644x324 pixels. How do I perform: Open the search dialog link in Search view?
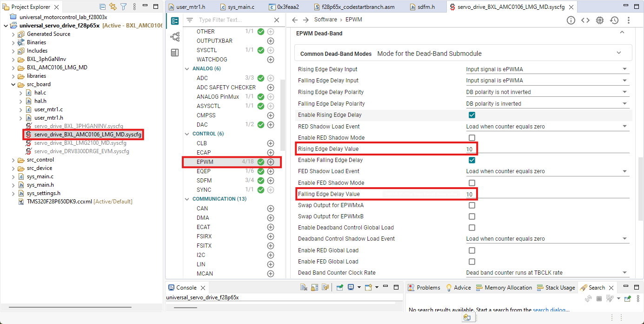(x=550, y=309)
